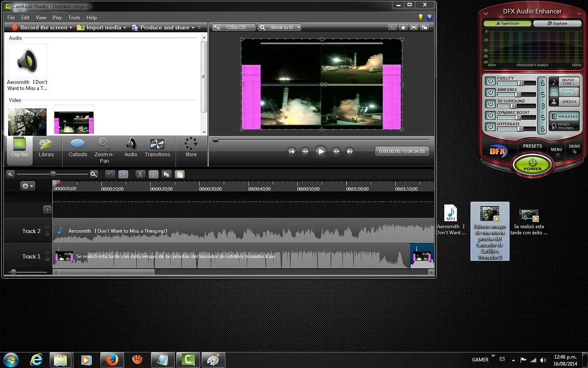Open the Zoom-n-Pan panel
The height and width of the screenshot is (368, 588).
click(x=104, y=150)
